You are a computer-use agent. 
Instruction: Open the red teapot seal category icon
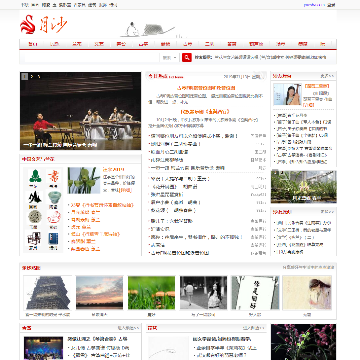[x=54, y=217]
